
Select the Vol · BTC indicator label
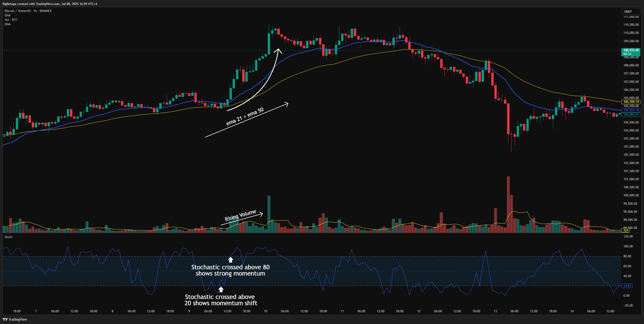pyautogui.click(x=11, y=20)
